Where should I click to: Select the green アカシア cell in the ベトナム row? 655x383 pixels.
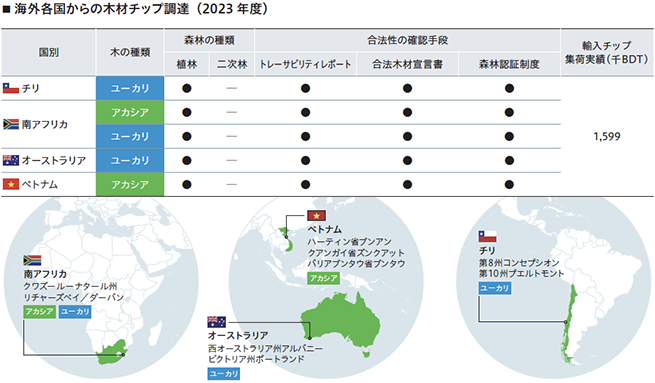[x=130, y=184]
